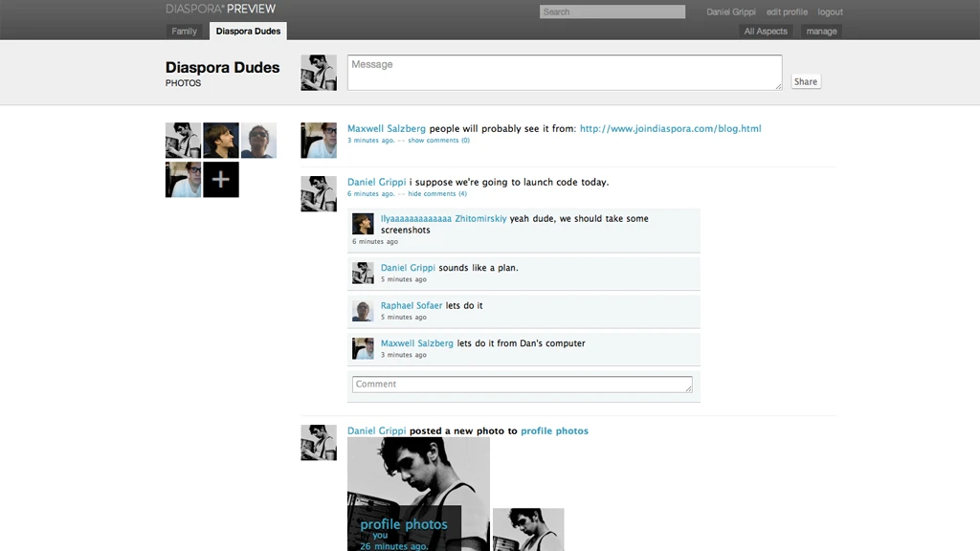Click Maxwell Salzberg's avatar on Dan's computer comment

pyautogui.click(x=363, y=348)
